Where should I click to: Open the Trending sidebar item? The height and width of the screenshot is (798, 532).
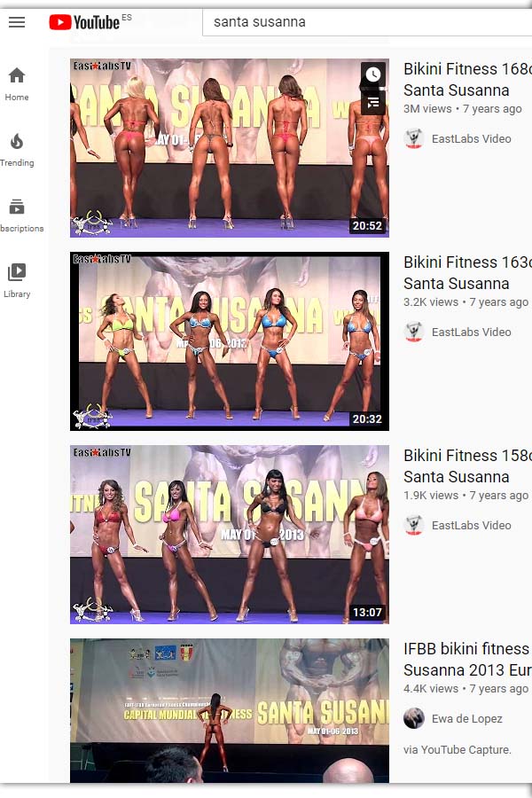[x=17, y=150]
